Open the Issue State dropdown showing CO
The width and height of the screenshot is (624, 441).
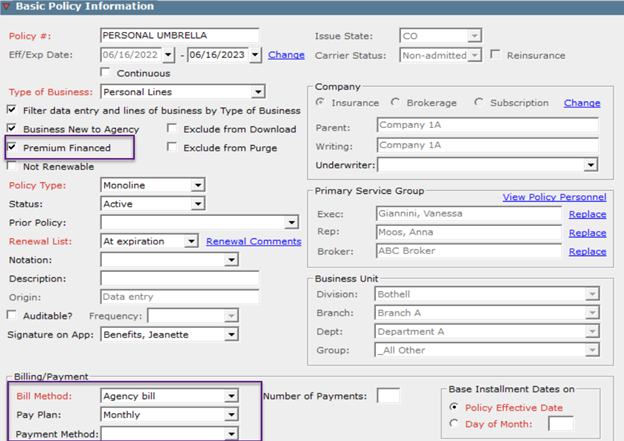point(474,36)
